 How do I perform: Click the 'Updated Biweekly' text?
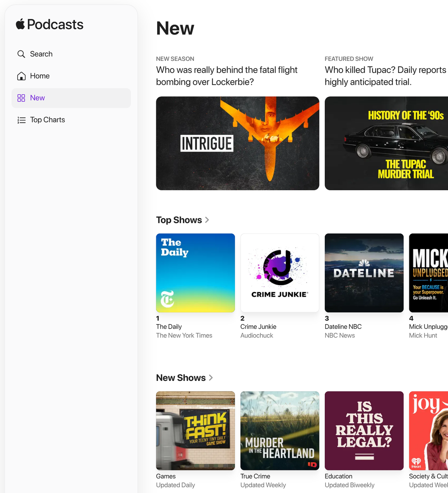click(x=350, y=485)
